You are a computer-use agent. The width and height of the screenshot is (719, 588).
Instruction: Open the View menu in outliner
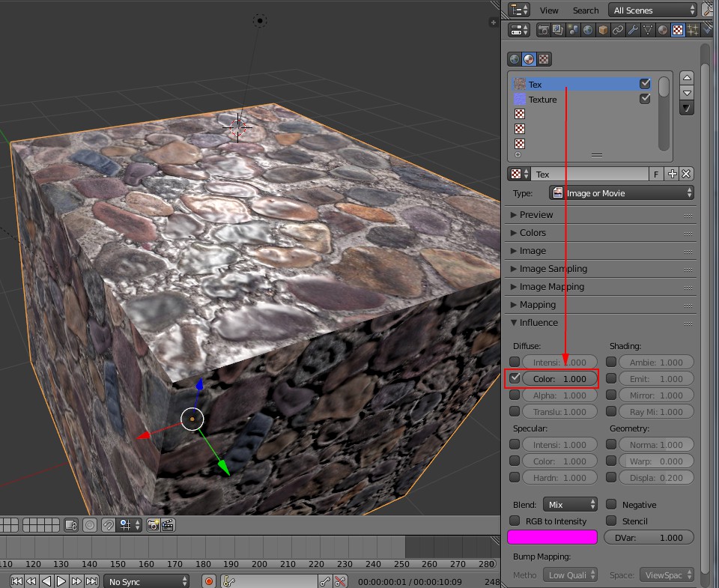[x=549, y=10]
